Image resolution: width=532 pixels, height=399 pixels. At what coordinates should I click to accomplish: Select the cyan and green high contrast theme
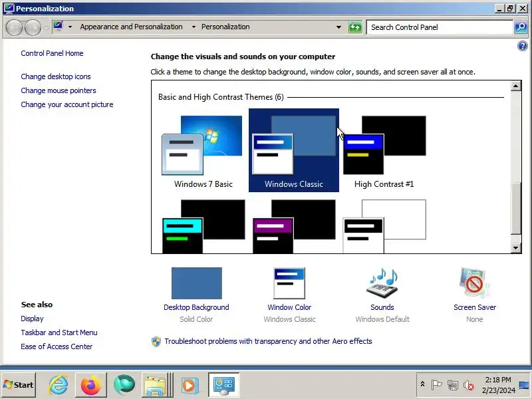coord(203,226)
